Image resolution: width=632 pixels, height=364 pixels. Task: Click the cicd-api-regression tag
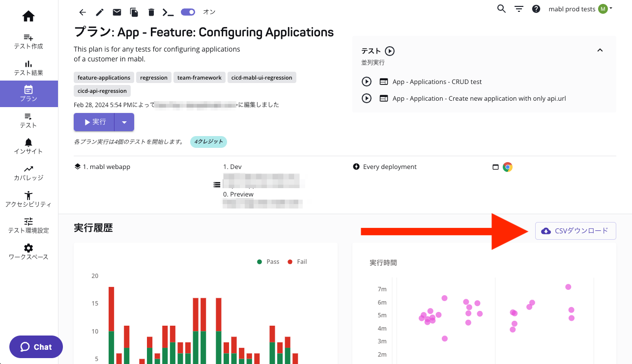click(x=102, y=91)
